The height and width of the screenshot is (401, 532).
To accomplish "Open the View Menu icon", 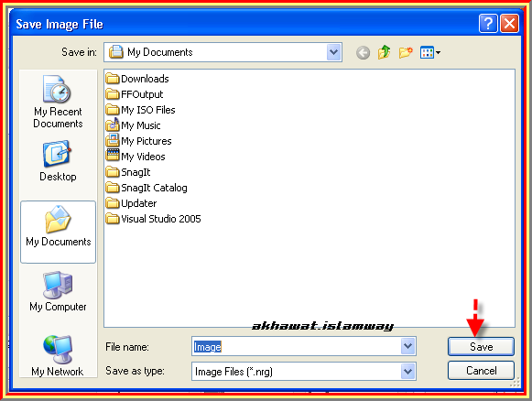I will (x=430, y=52).
